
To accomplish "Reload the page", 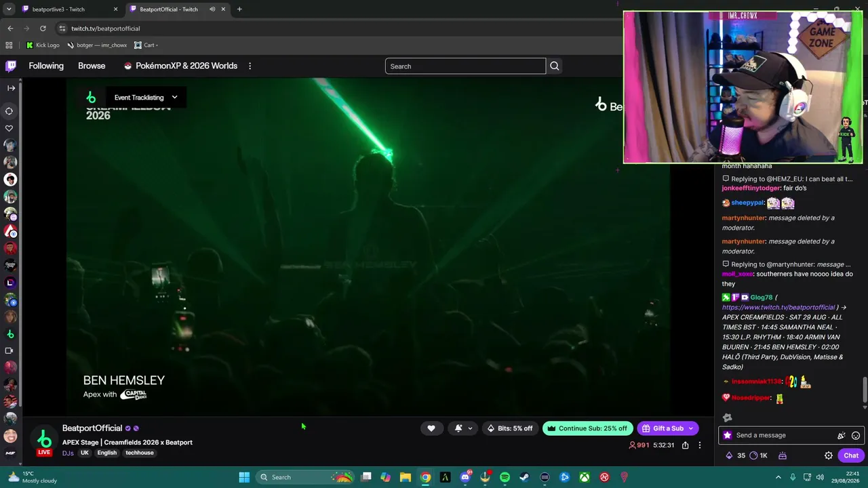I will click(43, 28).
